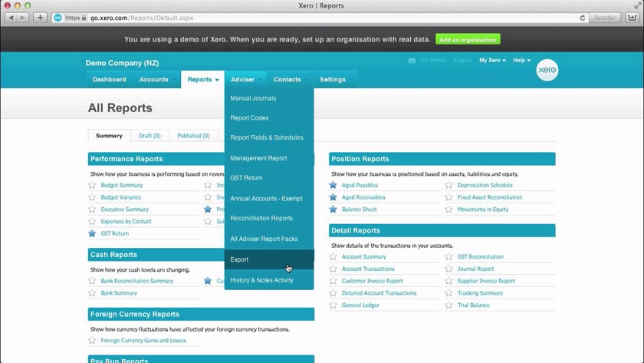Star the Detailed Account Transactions report
Screen dimensions: 644x363
click(x=333, y=293)
